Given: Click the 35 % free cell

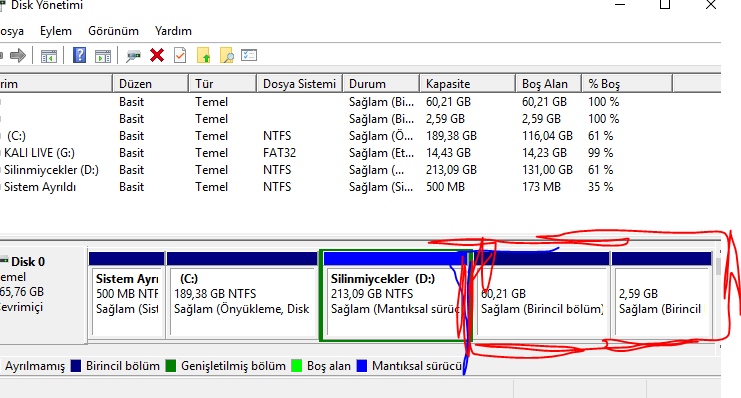Looking at the screenshot, I should click(x=601, y=187).
